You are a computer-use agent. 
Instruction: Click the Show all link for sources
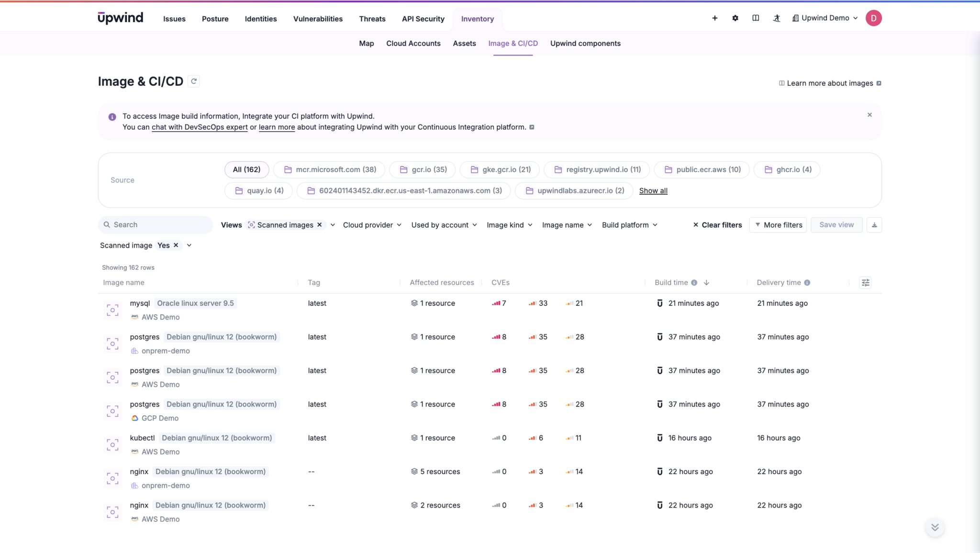point(653,190)
